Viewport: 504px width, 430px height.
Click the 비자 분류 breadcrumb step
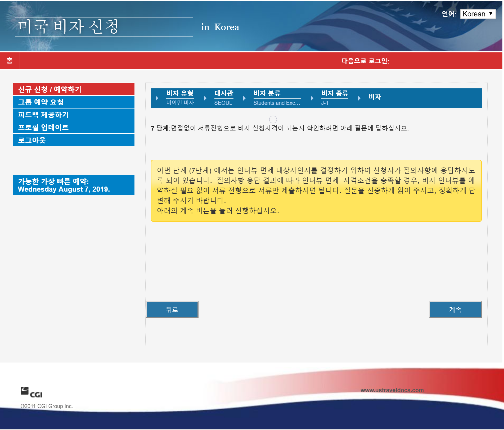coord(267,93)
